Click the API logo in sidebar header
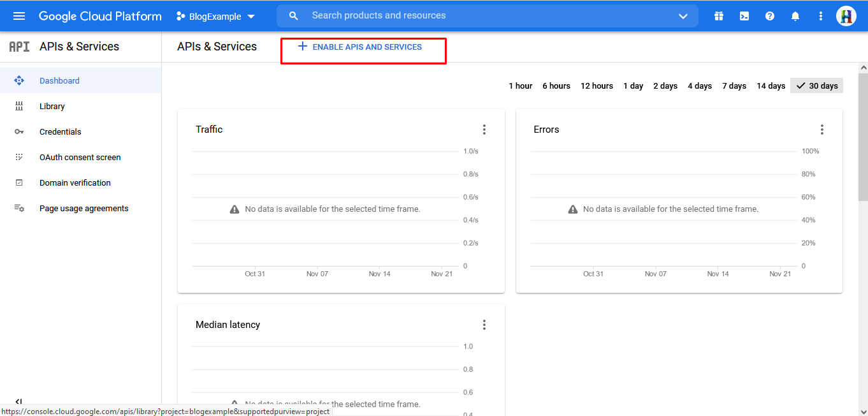 (19, 47)
